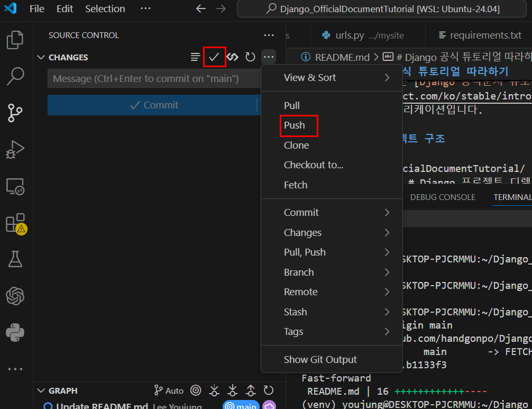Push using the Graph toolbar icon
The width and height of the screenshot is (532, 409).
(x=251, y=390)
